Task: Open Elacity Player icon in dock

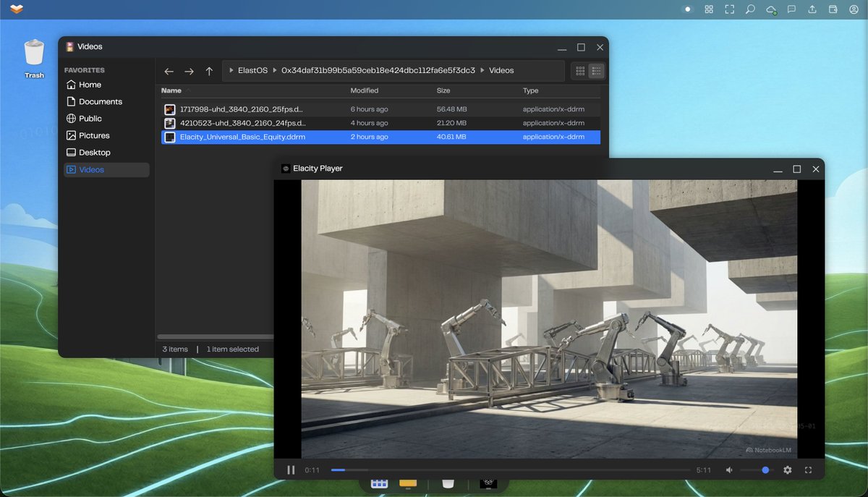Action: 488,483
